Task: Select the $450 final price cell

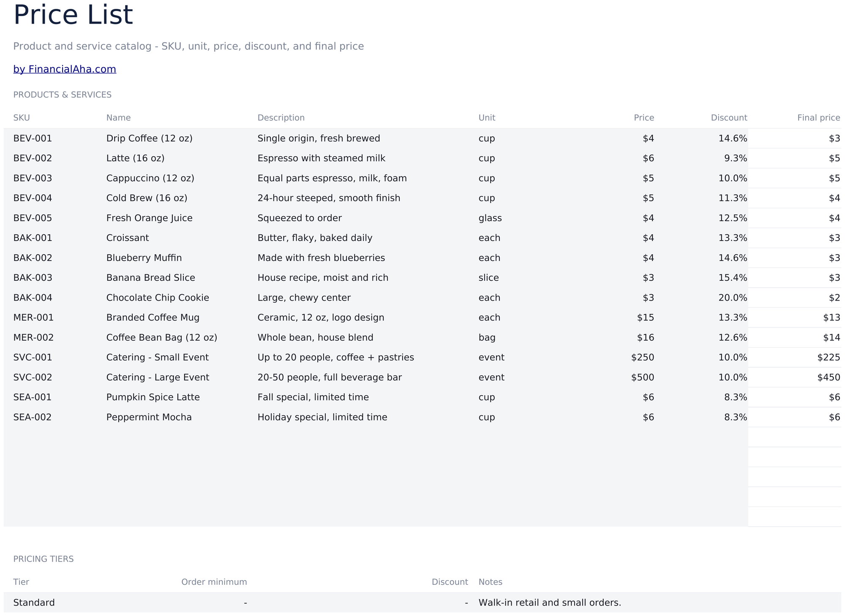Action: (829, 377)
